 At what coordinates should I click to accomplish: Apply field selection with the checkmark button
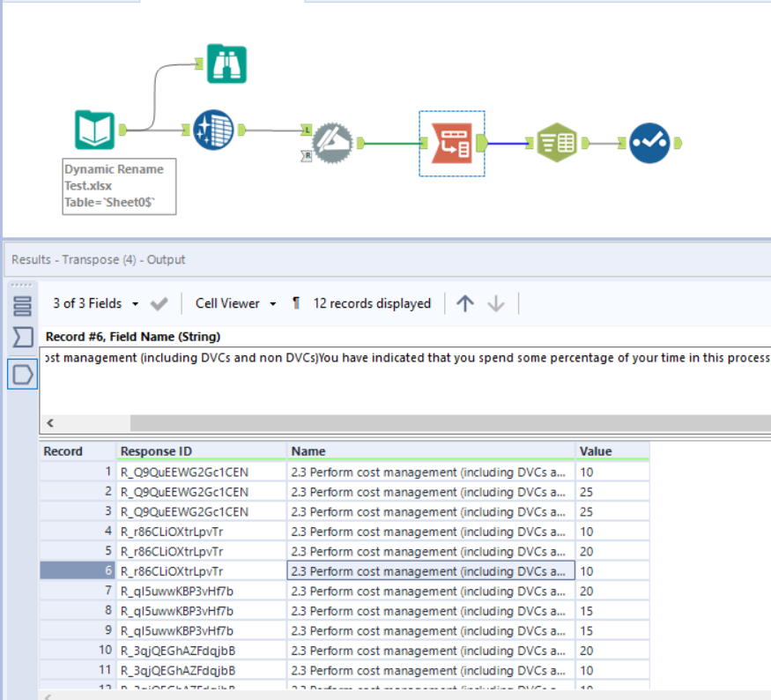tap(159, 303)
